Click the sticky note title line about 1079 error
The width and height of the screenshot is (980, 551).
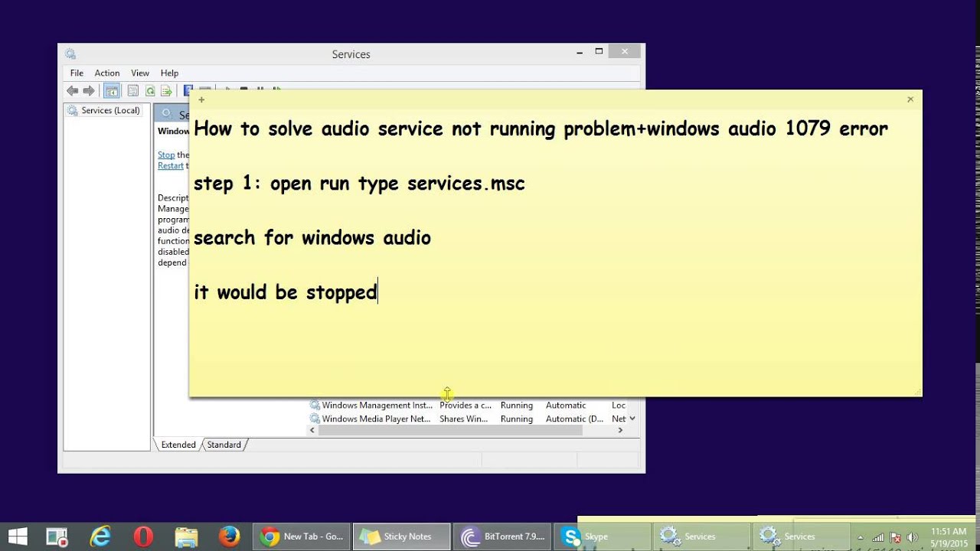(541, 129)
